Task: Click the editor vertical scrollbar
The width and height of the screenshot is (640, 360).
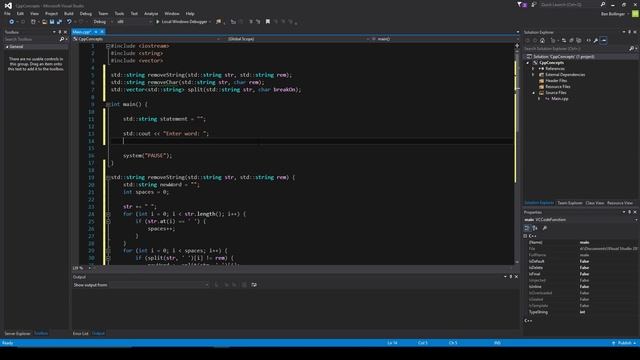Action: click(x=517, y=155)
